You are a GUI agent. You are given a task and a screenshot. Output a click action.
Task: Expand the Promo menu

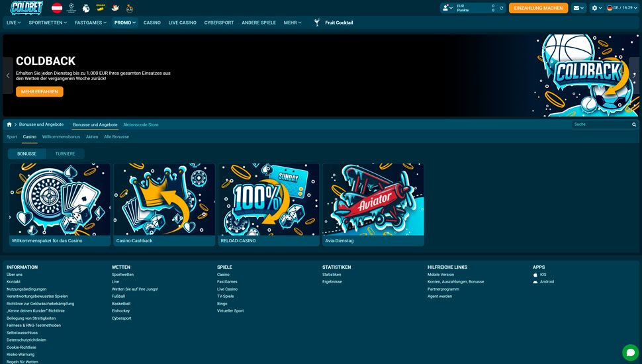pos(125,23)
